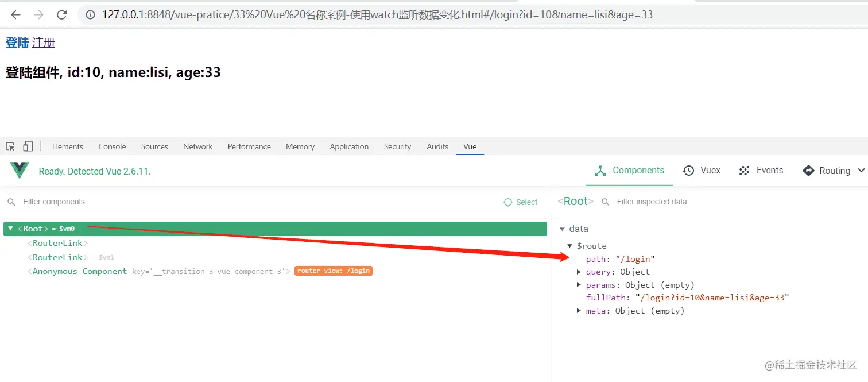868x382 pixels.
Task: Open the 注册 link
Action: (x=44, y=43)
